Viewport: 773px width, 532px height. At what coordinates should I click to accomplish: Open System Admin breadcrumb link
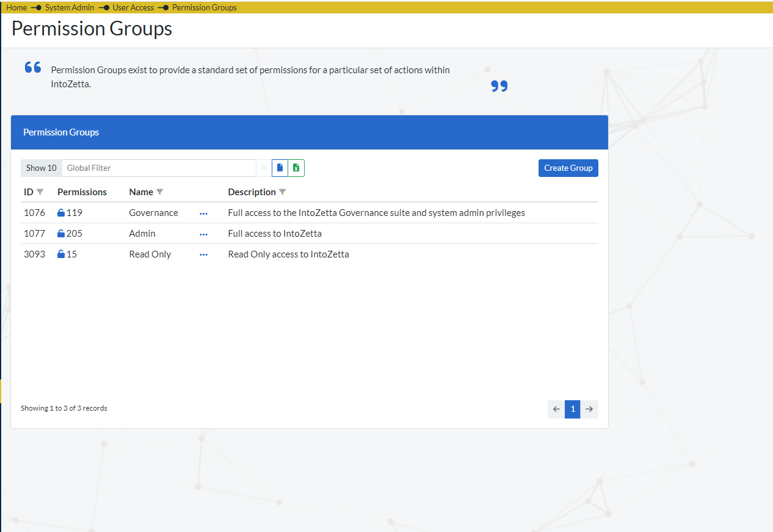point(70,7)
